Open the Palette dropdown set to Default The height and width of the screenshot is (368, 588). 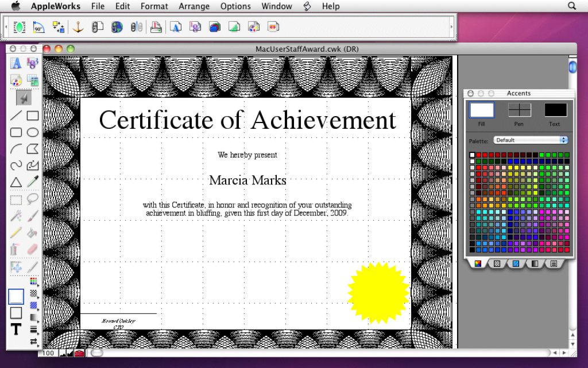(531, 140)
